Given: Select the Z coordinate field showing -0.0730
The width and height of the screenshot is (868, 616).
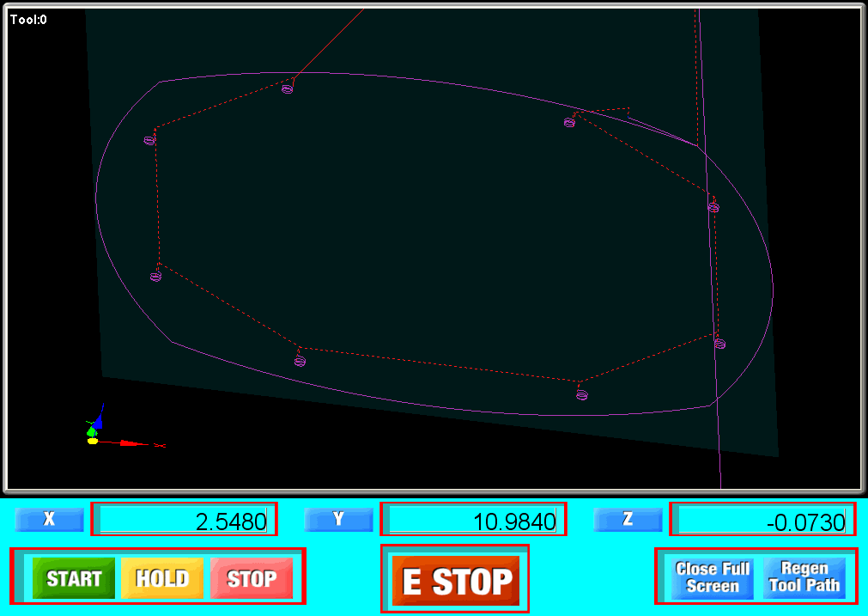Looking at the screenshot, I should pyautogui.click(x=762, y=520).
